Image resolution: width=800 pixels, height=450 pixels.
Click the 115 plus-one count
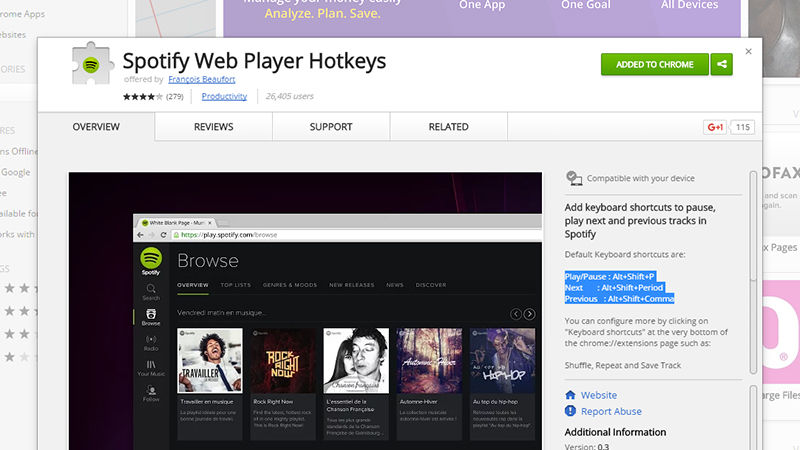(x=742, y=127)
